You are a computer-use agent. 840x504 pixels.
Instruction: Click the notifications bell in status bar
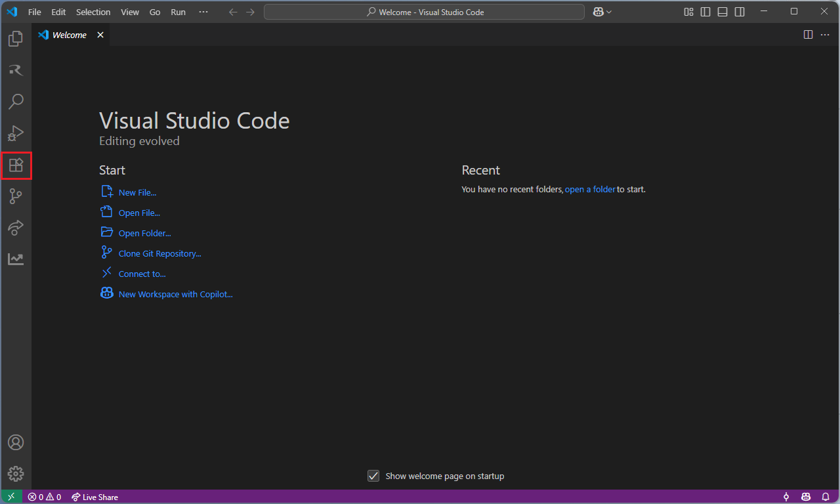(826, 497)
